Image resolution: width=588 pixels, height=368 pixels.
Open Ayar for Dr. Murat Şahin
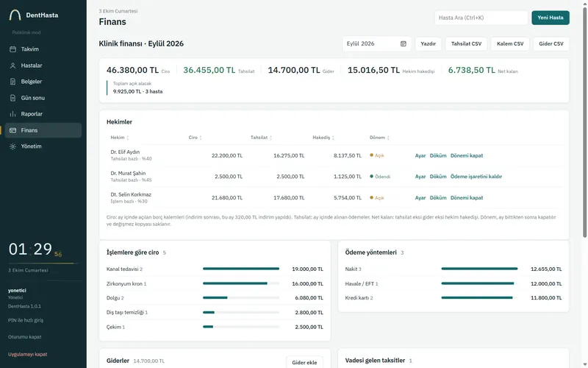click(x=420, y=177)
